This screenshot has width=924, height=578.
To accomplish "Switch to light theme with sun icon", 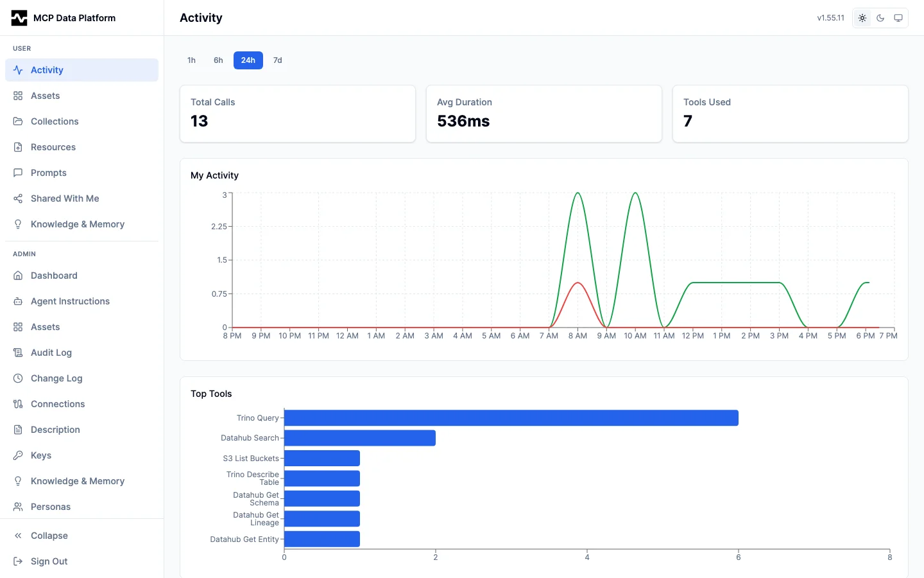I will click(862, 18).
